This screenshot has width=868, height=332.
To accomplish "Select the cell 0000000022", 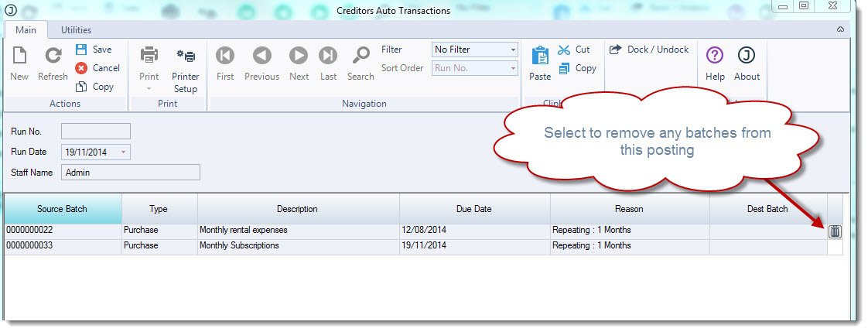I will (x=63, y=230).
